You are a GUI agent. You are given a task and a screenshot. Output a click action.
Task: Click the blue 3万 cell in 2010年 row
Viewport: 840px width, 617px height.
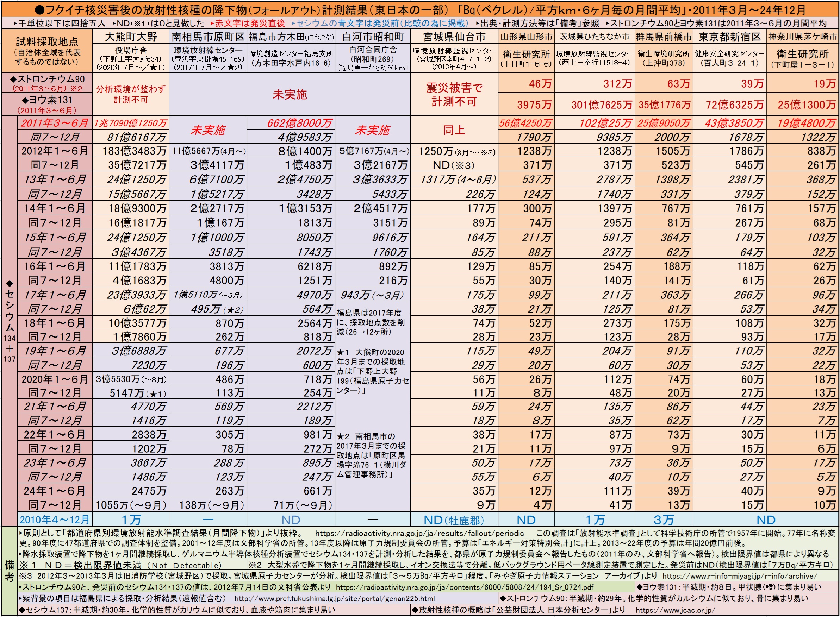(664, 520)
